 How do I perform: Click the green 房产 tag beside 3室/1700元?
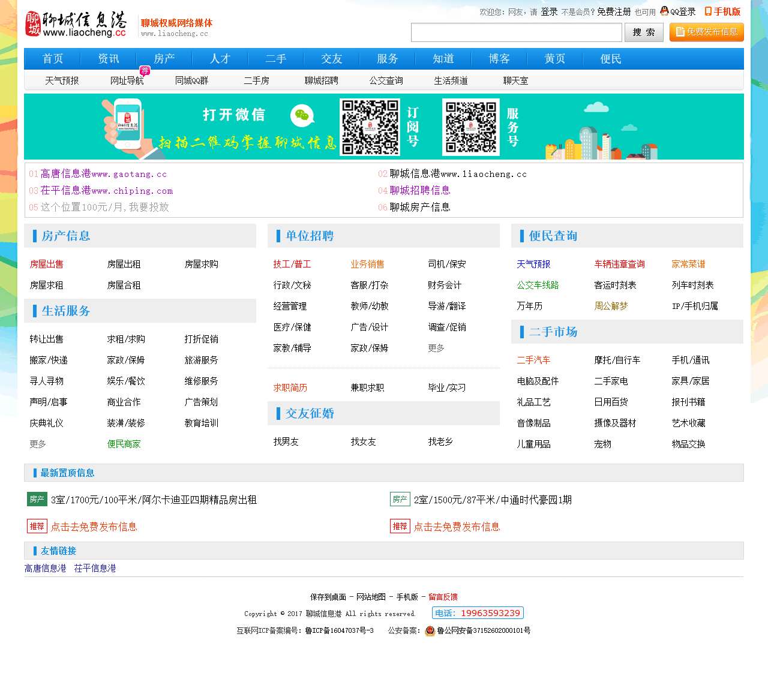point(37,499)
